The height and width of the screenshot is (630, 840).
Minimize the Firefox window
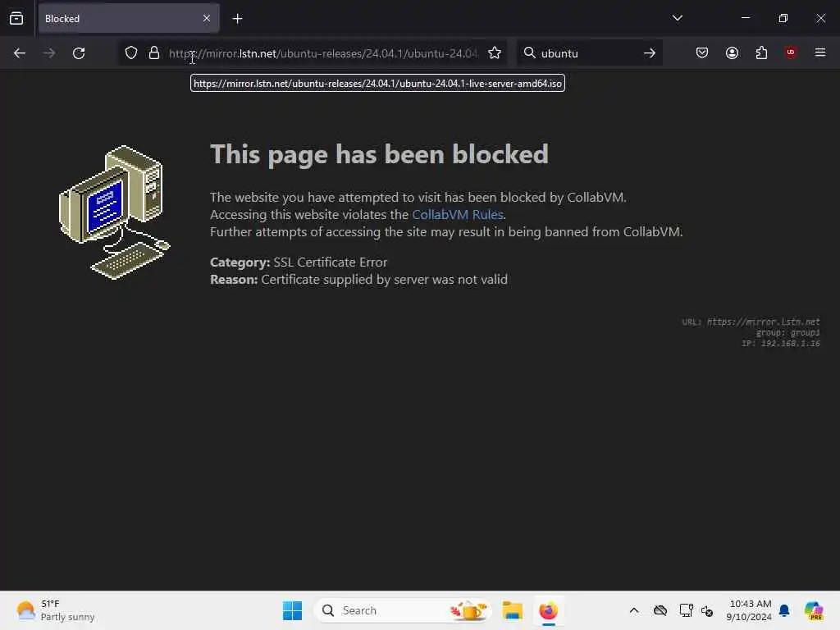click(745, 18)
